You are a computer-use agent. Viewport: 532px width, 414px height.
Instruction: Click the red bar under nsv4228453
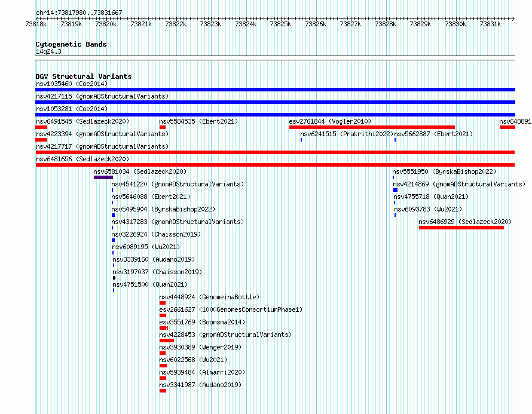click(167, 341)
